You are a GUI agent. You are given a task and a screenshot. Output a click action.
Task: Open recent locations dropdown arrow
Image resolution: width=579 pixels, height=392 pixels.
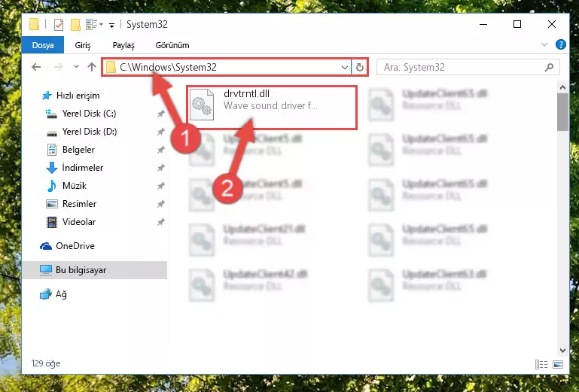tap(76, 67)
